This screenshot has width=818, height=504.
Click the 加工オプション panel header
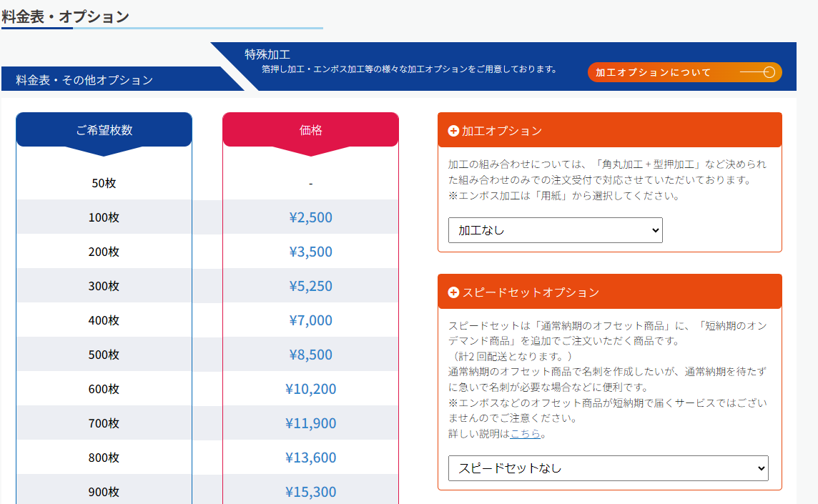pyautogui.click(x=609, y=130)
